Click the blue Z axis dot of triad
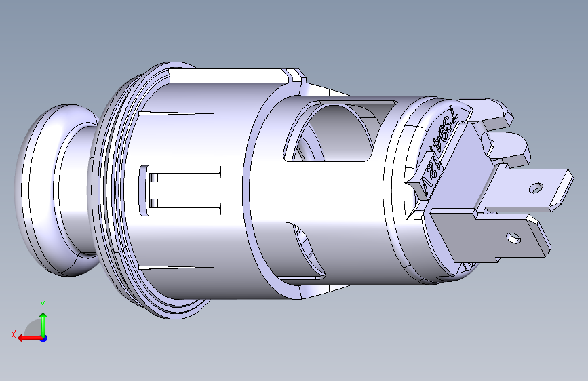588x381 pixels. click(x=44, y=338)
